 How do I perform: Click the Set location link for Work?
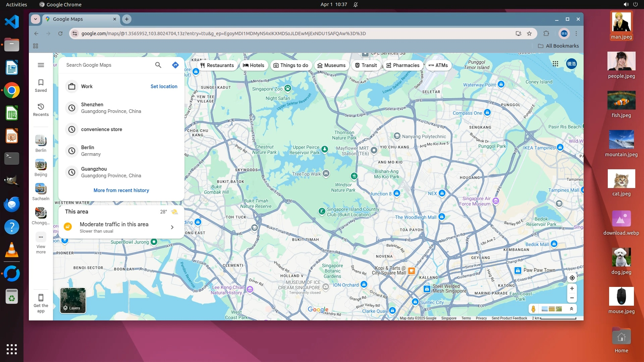tap(164, 86)
